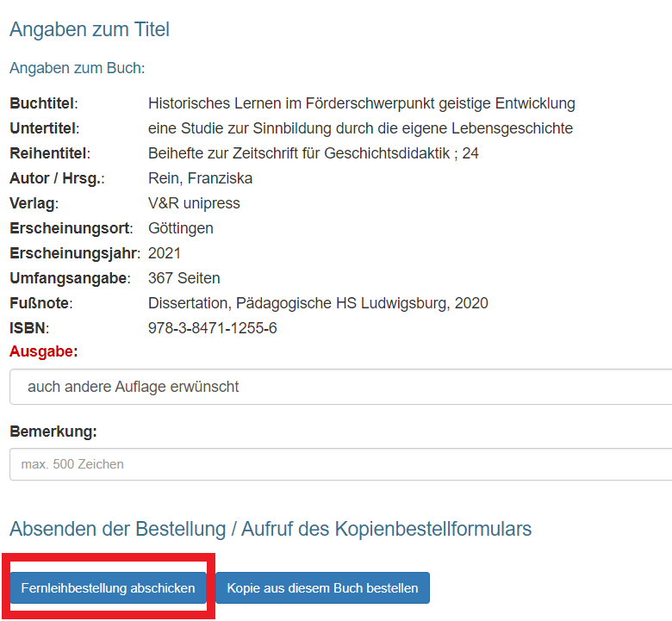Image resolution: width=672 pixels, height=621 pixels.
Task: Click the Fußnote Dissertation text
Action: [318, 303]
